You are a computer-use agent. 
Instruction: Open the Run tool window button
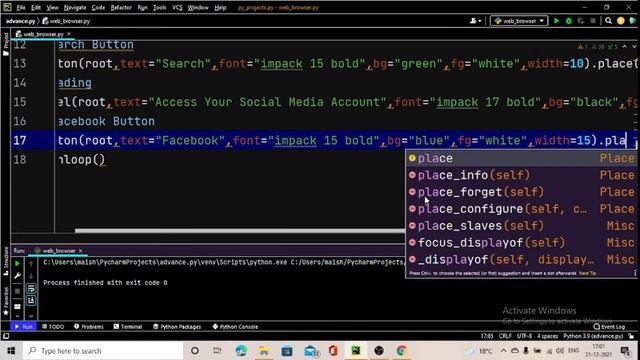(23, 327)
